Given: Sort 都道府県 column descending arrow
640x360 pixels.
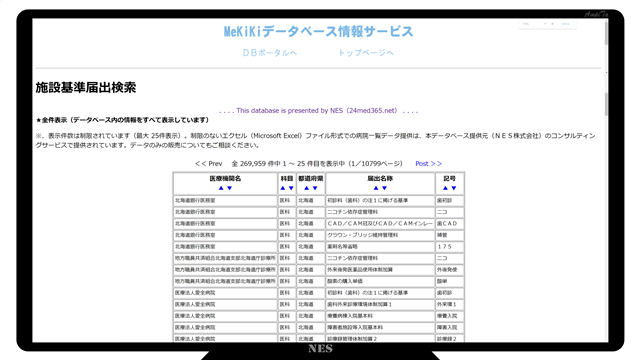Looking at the screenshot, I should coord(315,188).
